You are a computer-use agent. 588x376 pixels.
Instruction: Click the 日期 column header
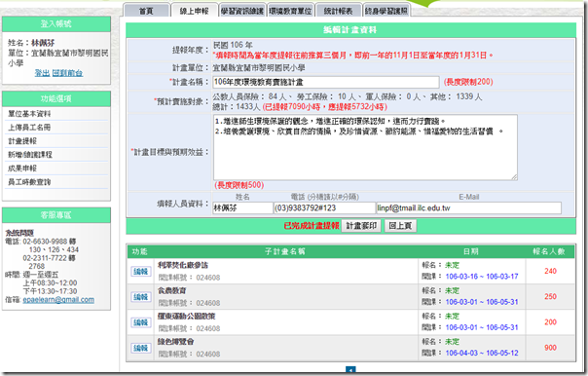pos(471,251)
